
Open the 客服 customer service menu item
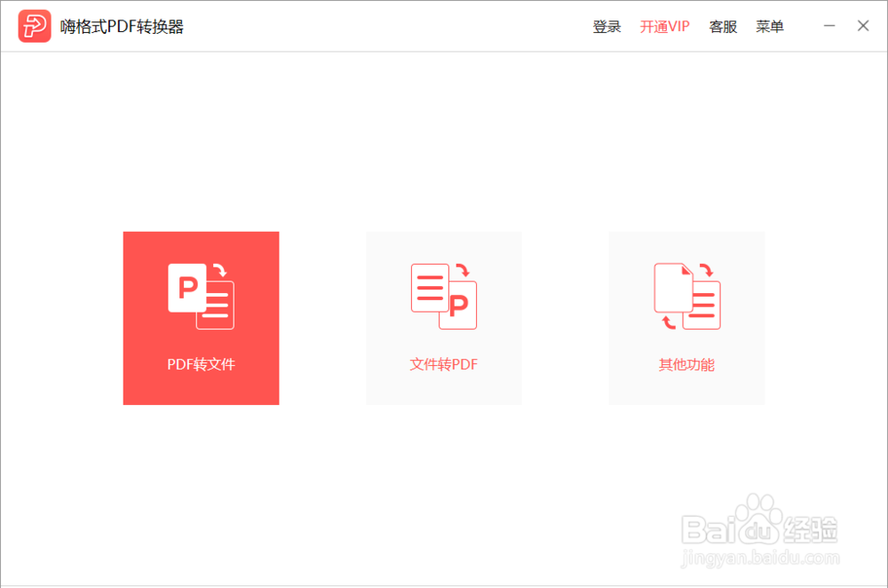pos(723,27)
